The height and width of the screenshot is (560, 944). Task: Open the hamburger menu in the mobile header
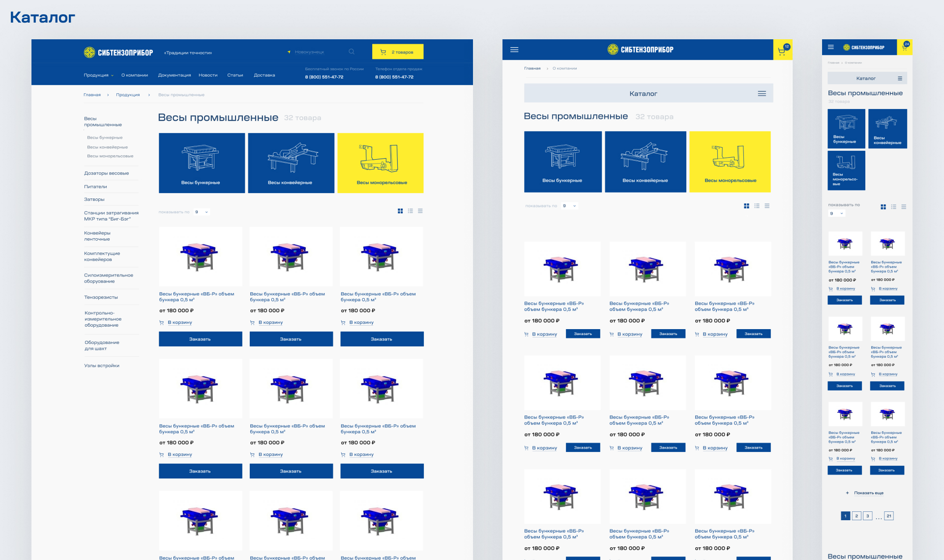831,47
